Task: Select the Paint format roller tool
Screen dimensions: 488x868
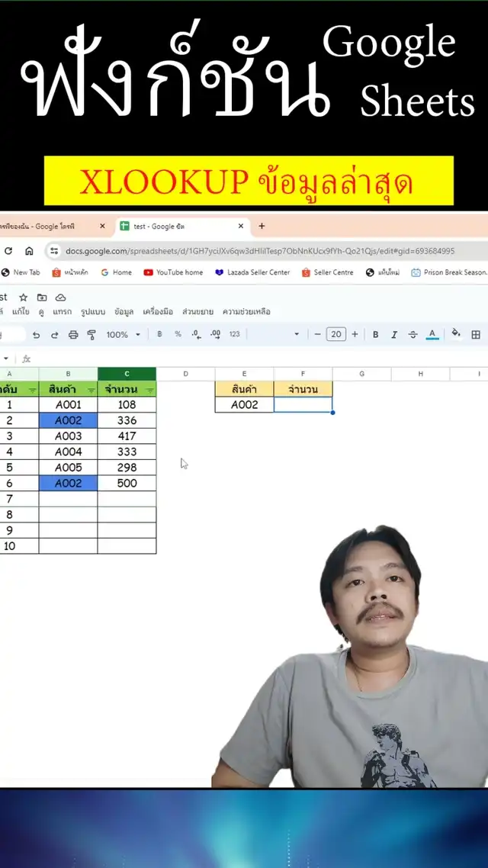Action: click(x=91, y=335)
